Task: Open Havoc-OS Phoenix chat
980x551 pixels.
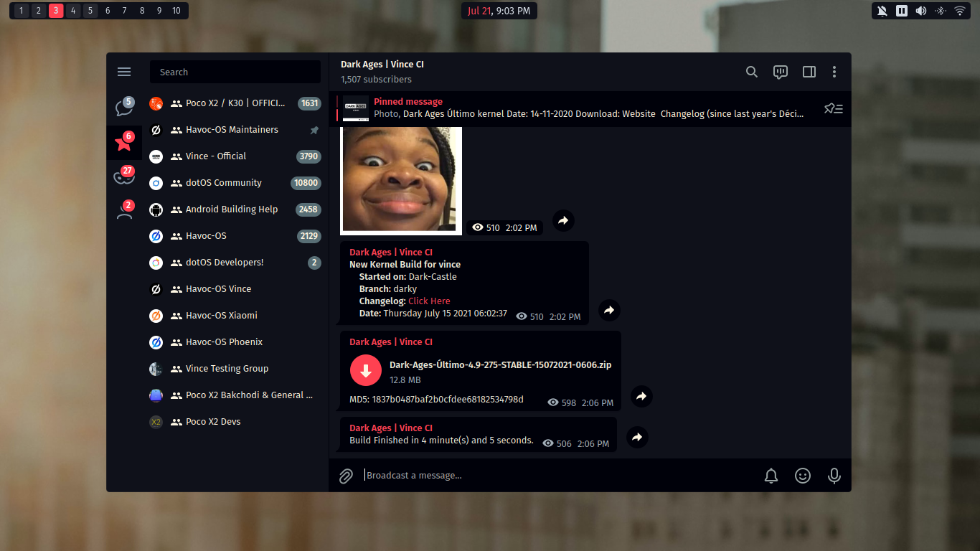Action: click(235, 342)
